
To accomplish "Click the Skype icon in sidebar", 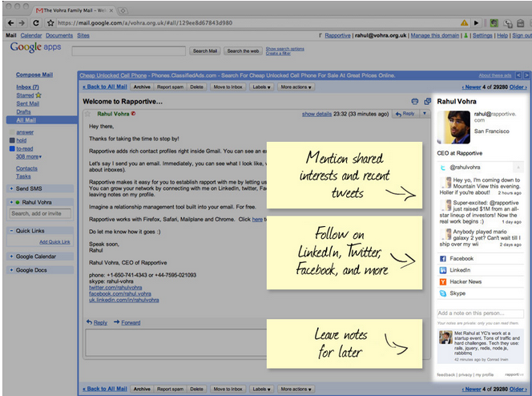I will coord(443,293).
